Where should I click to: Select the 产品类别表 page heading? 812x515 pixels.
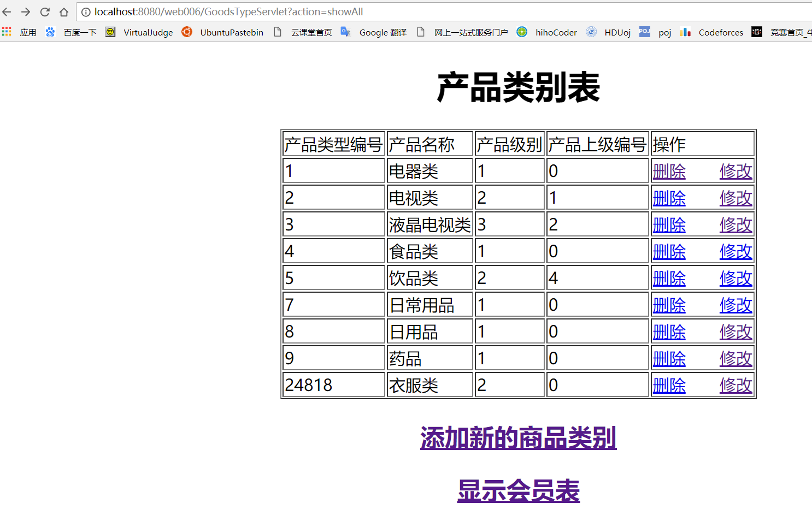coord(519,87)
